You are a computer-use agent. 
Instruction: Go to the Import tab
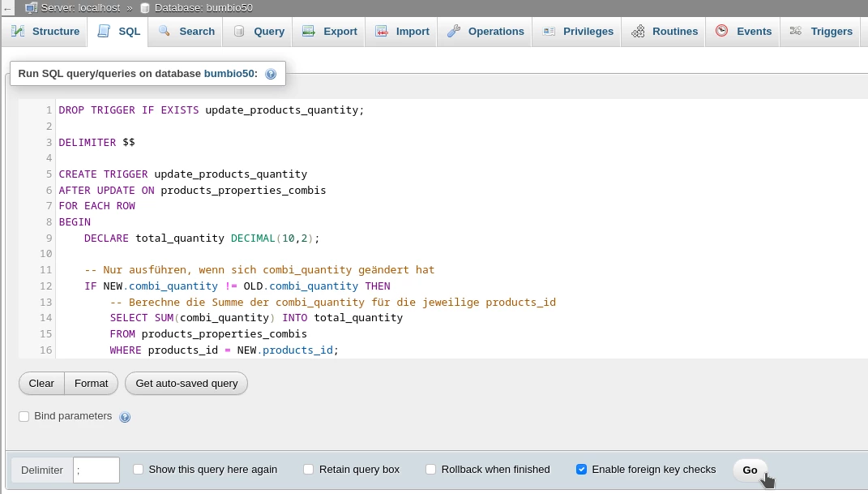pyautogui.click(x=402, y=32)
